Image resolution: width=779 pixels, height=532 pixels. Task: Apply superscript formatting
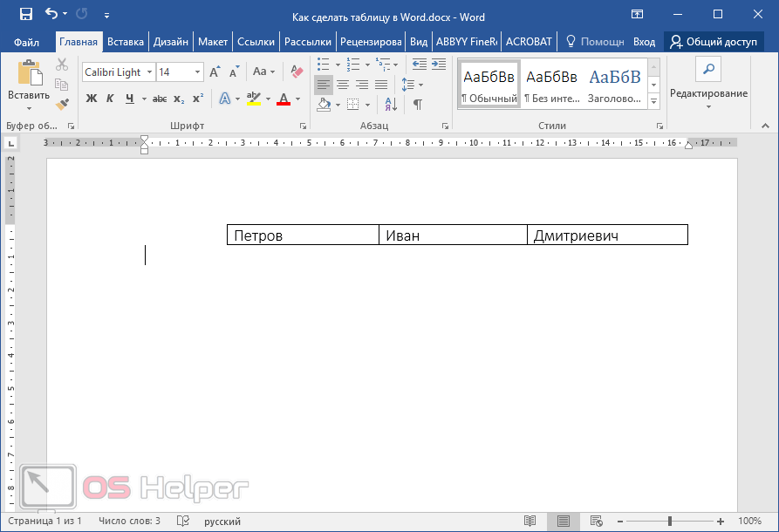pyautogui.click(x=198, y=99)
